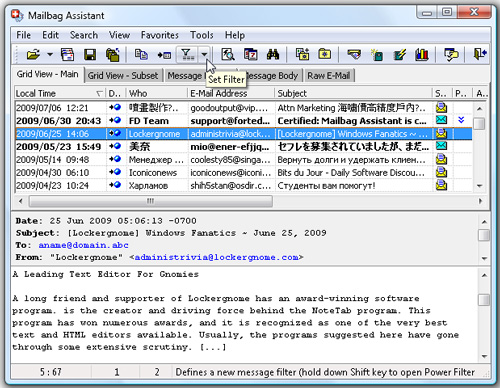Click the Mailbag Assistant title bar app icon
This screenshot has width=500, height=388.
point(17,15)
